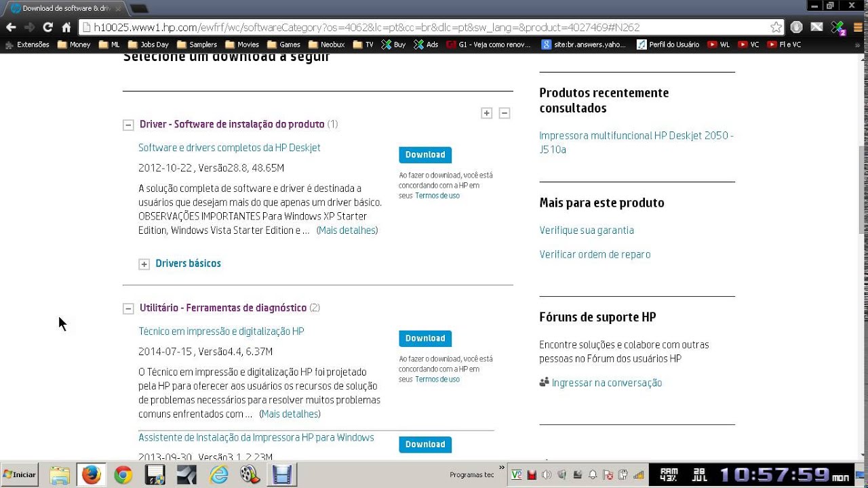The width and height of the screenshot is (868, 488).
Task: Click the volume speaker tray icon
Action: tap(547, 474)
